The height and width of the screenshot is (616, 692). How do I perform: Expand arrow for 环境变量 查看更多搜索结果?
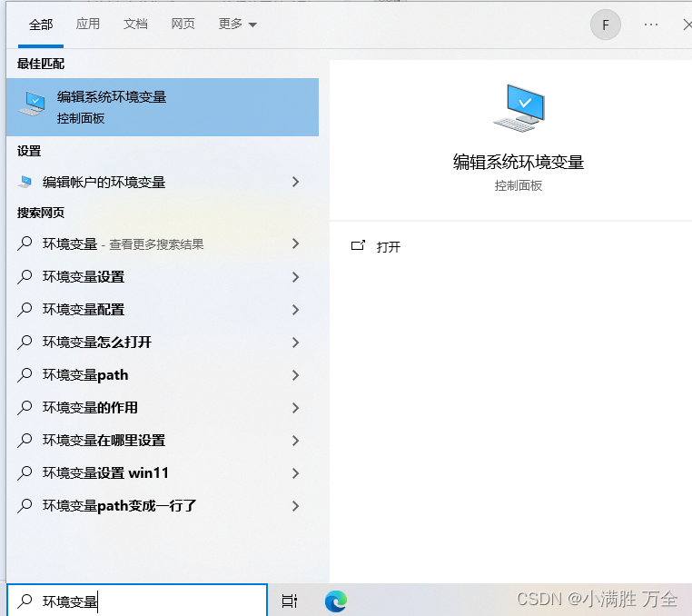coord(296,243)
